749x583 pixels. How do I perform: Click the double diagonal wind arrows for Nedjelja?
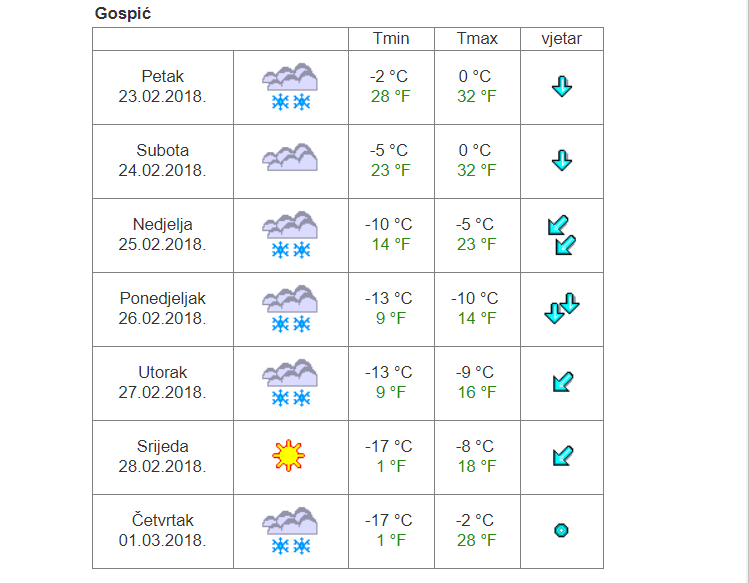click(x=562, y=235)
